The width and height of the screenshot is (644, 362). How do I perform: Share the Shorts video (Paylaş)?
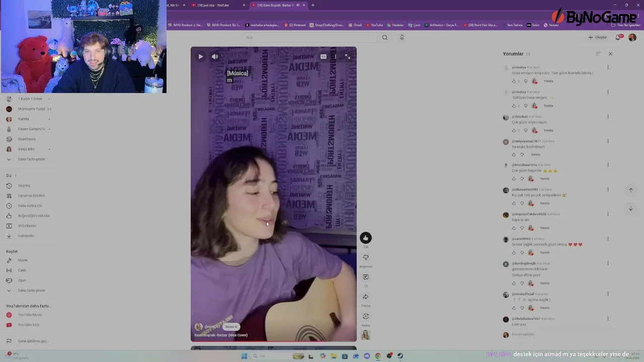366,297
